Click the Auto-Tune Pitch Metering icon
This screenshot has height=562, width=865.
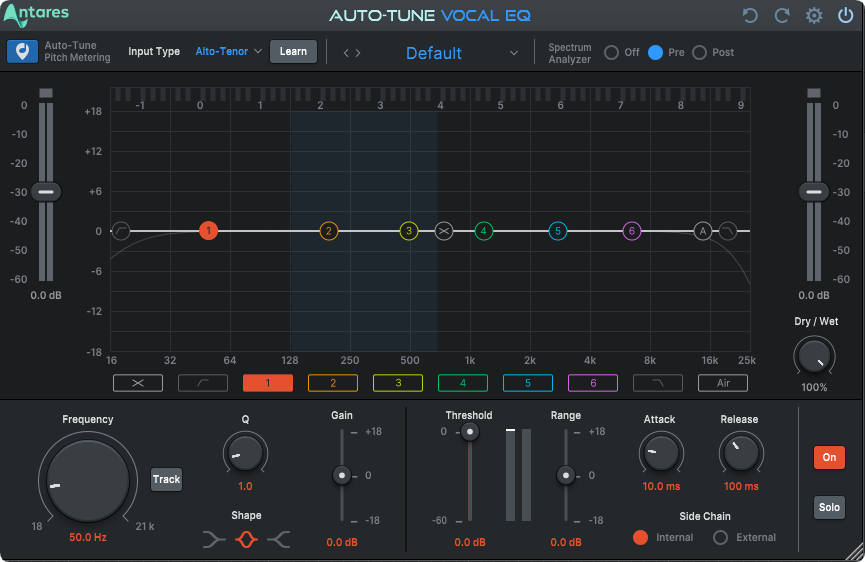click(x=23, y=52)
